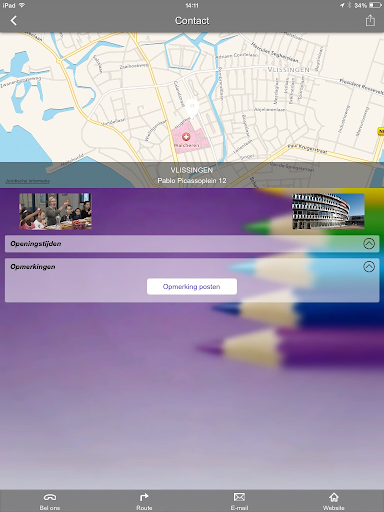Tap the Pablo Picassoplein 12 address banner
384x512 pixels.
pyautogui.click(x=192, y=175)
